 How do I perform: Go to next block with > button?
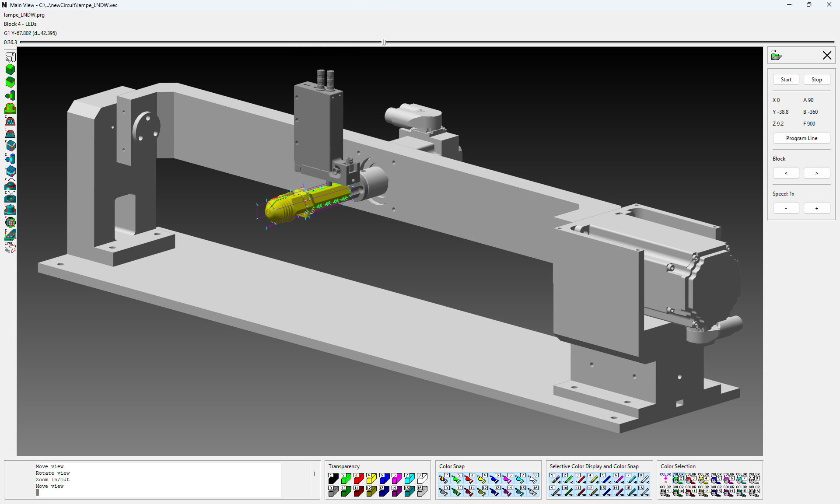pyautogui.click(x=816, y=173)
